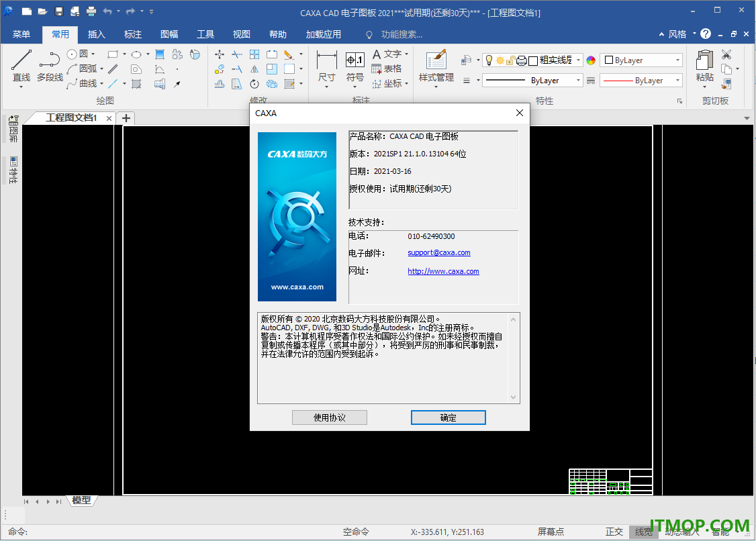
Task: Open the http://www.caxa.com website link
Action: coord(443,271)
